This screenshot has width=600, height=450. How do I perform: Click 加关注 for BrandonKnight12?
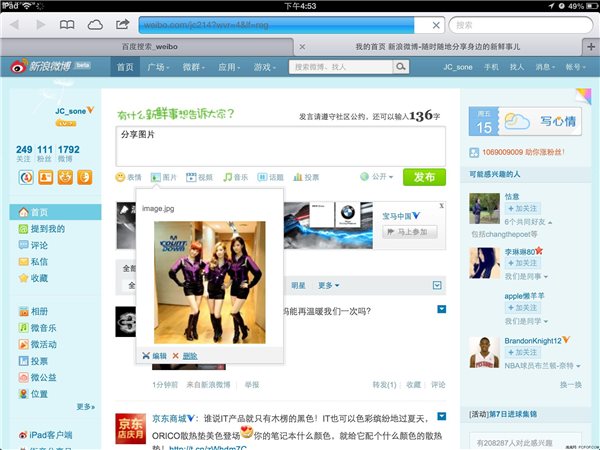click(523, 352)
